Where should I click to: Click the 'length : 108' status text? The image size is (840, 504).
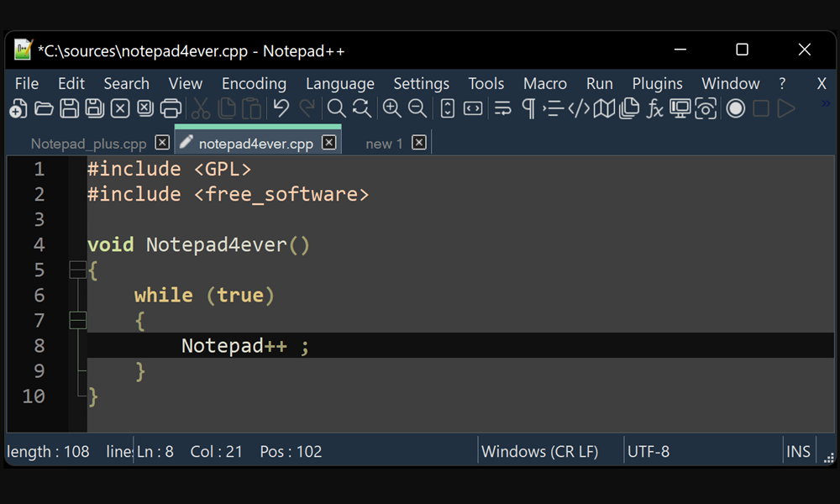48,452
